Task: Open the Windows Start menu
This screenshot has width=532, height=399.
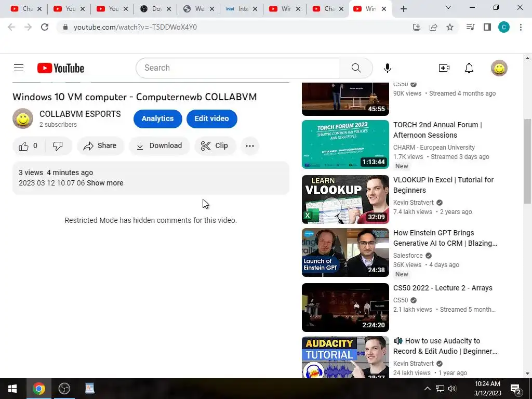Action: pyautogui.click(x=12, y=389)
